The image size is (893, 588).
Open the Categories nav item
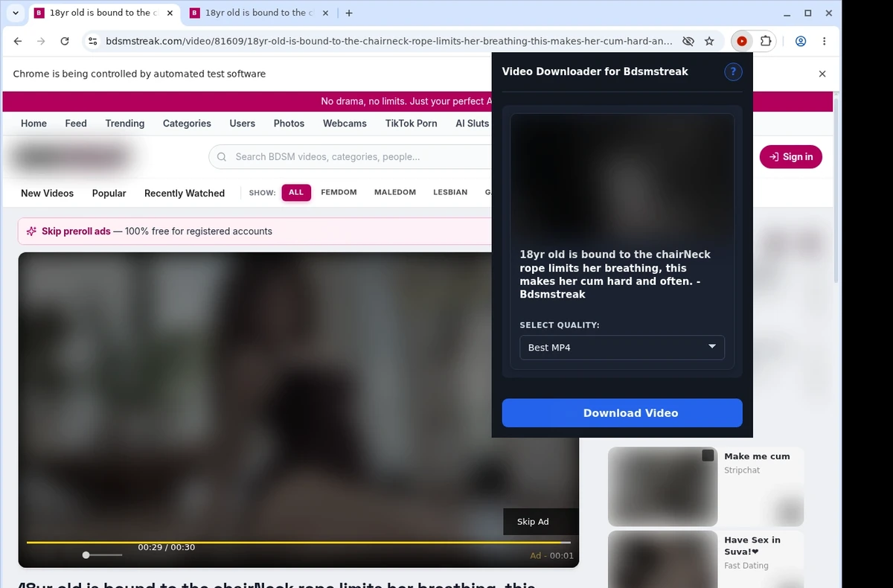pos(187,124)
